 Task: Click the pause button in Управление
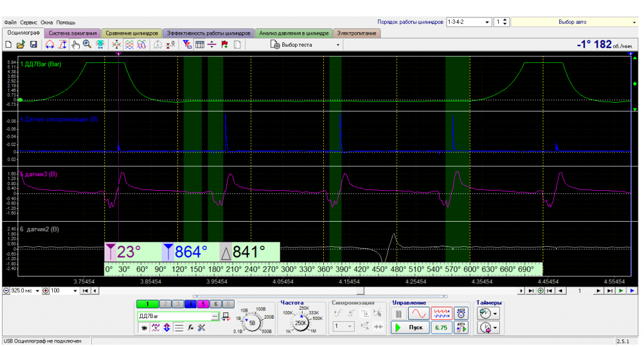pyautogui.click(x=398, y=314)
